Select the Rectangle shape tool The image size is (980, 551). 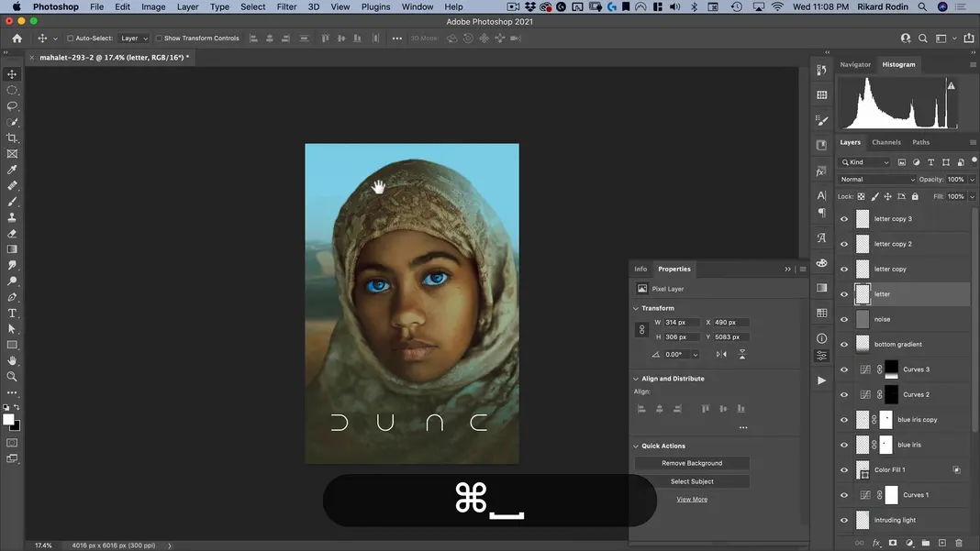(x=12, y=345)
